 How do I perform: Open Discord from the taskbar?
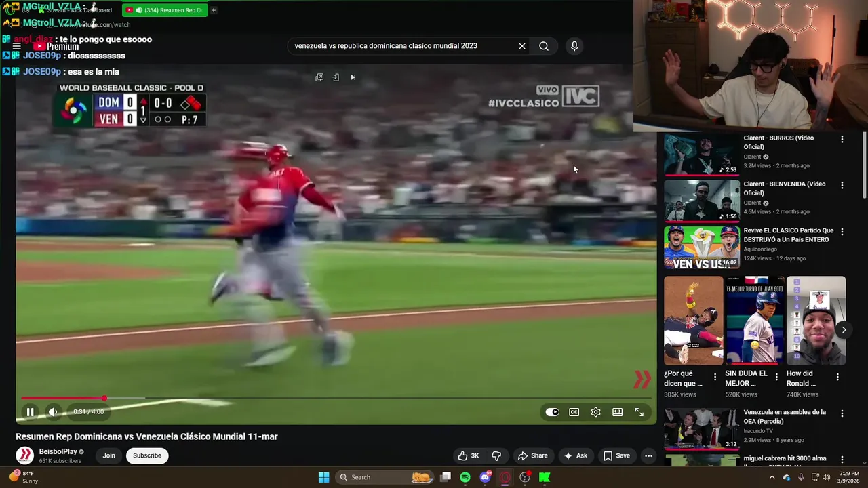(x=485, y=477)
